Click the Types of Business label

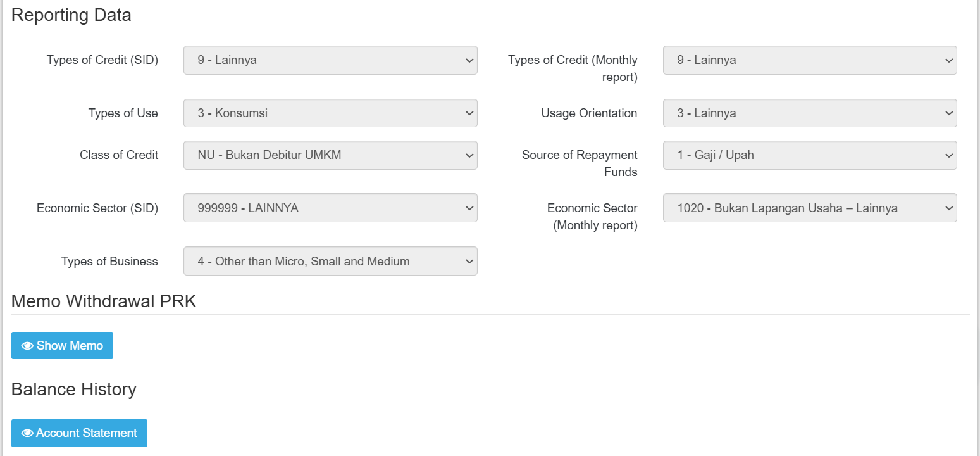click(109, 262)
